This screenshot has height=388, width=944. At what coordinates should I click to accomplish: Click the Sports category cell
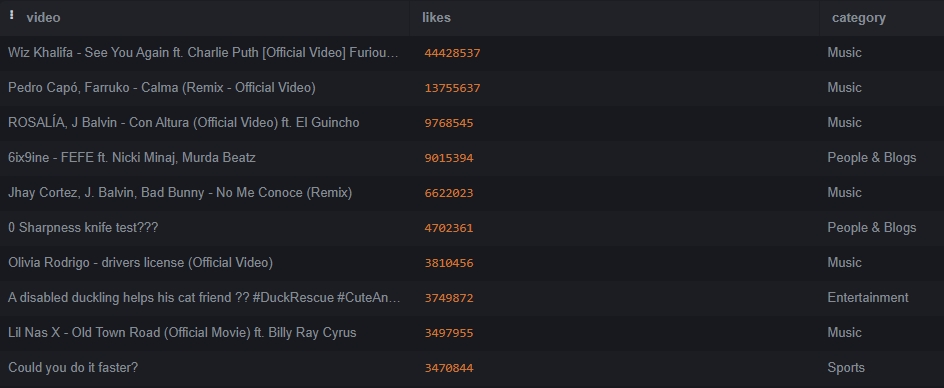pyautogui.click(x=846, y=368)
